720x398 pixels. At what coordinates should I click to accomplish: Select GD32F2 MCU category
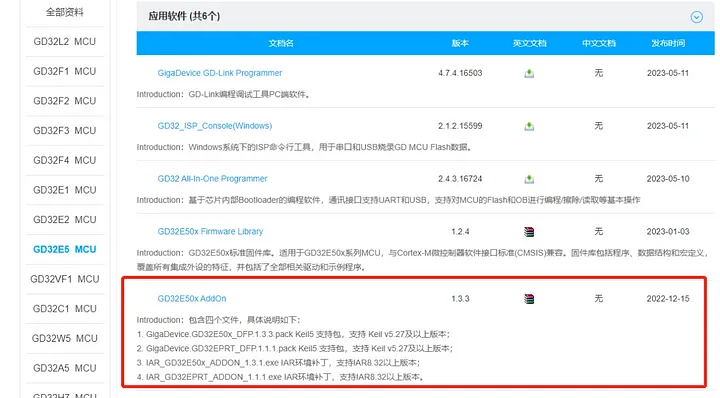click(65, 101)
